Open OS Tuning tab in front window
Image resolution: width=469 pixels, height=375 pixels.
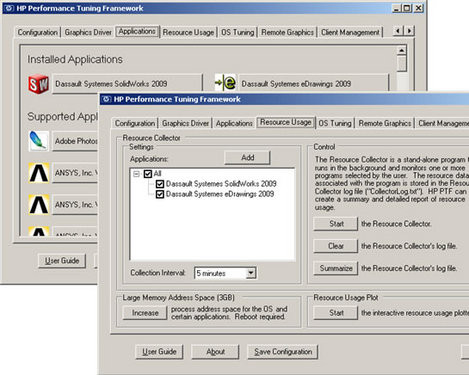(x=335, y=123)
